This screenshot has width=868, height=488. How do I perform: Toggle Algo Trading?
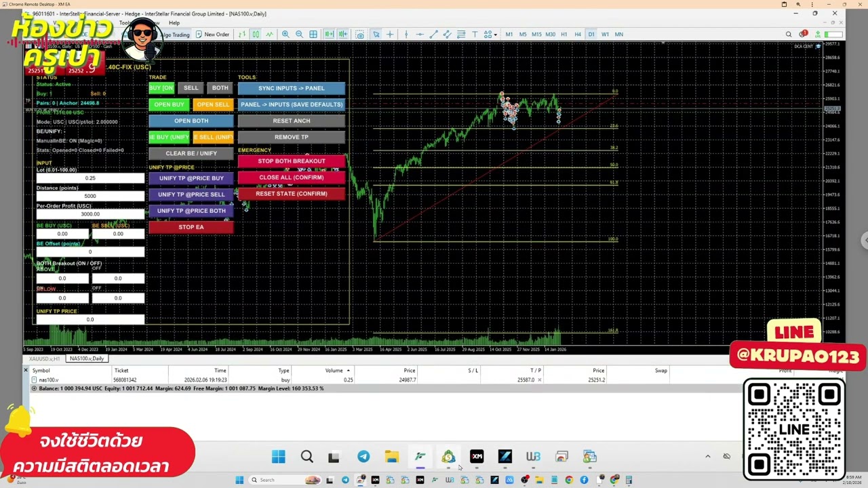pos(175,35)
